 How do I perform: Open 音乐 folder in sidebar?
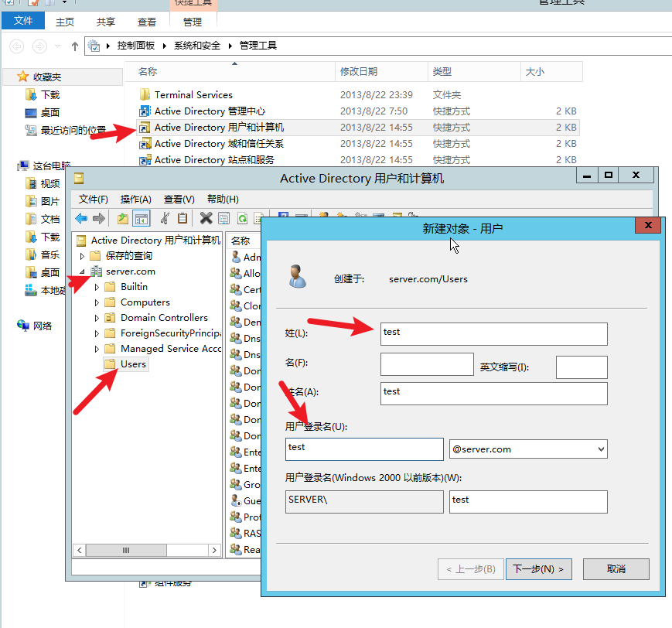(43, 254)
